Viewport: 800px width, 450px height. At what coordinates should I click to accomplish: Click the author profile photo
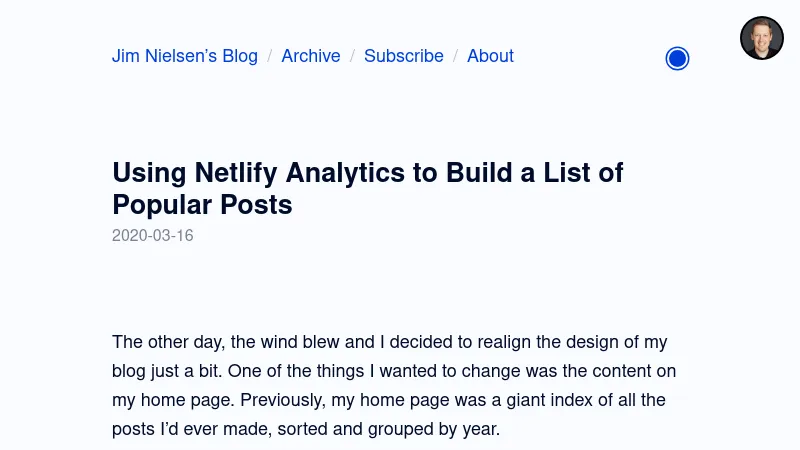coord(761,38)
